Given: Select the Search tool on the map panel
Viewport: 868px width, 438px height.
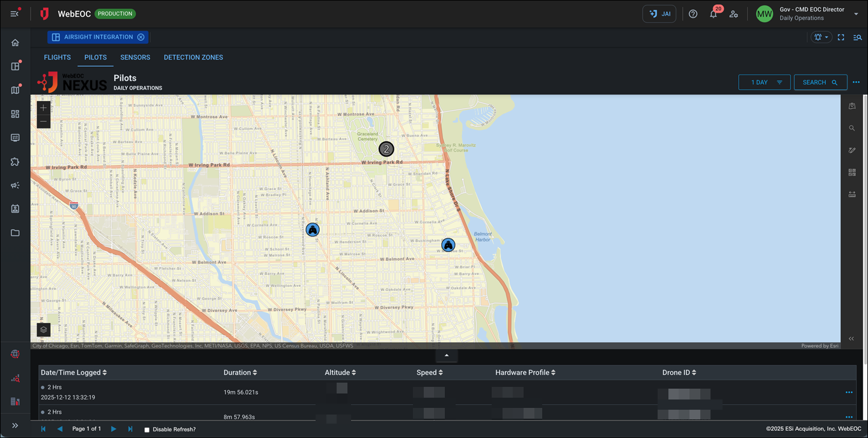Looking at the screenshot, I should point(852,128).
